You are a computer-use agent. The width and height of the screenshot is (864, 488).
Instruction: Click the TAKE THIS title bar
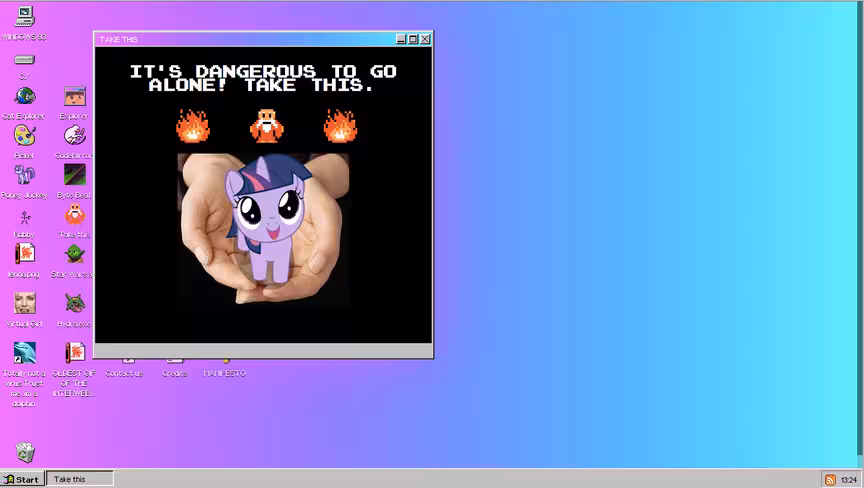tap(245, 39)
